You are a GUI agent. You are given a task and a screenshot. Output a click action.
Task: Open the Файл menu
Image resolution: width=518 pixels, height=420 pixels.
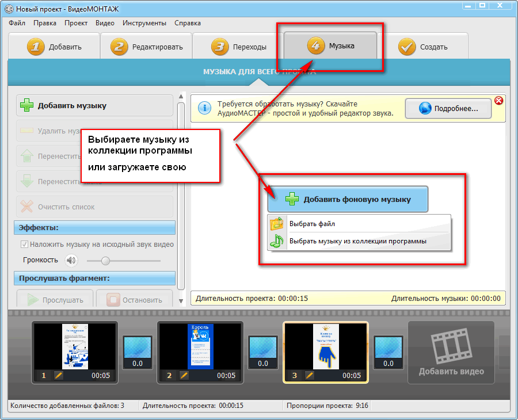point(17,23)
